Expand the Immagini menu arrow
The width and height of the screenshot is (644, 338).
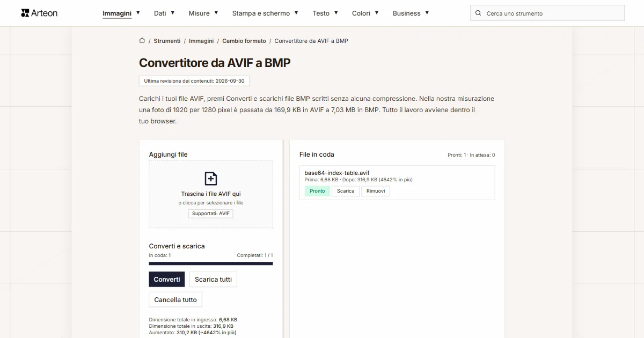(x=138, y=12)
